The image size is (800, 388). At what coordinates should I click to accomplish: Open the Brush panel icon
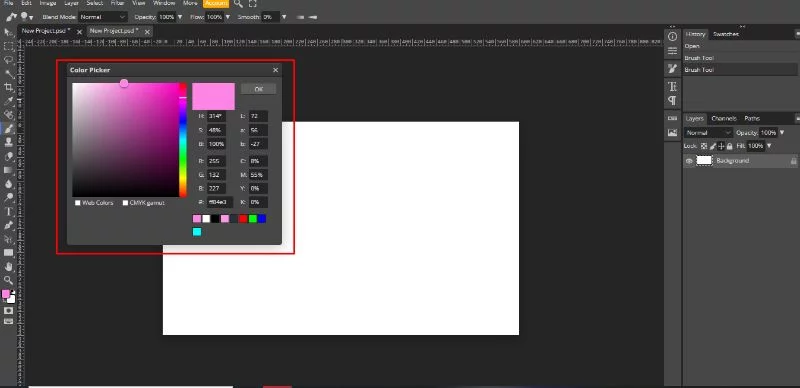pos(672,69)
